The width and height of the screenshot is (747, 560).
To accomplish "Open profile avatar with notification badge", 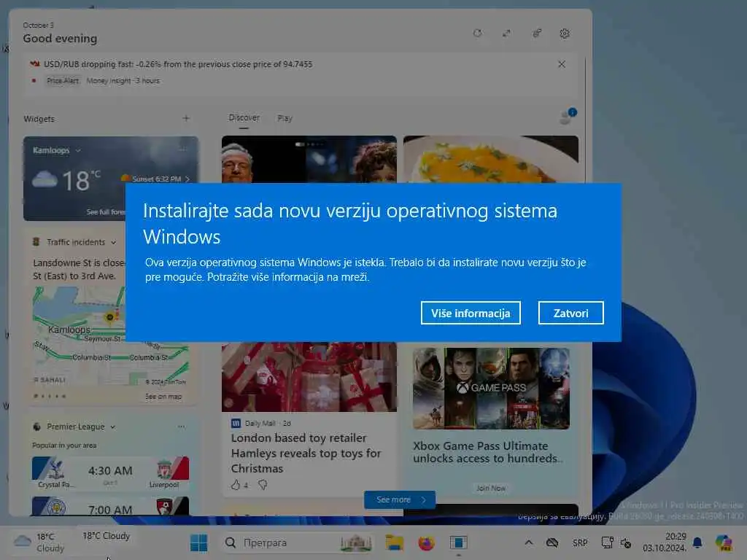I will pos(568,116).
